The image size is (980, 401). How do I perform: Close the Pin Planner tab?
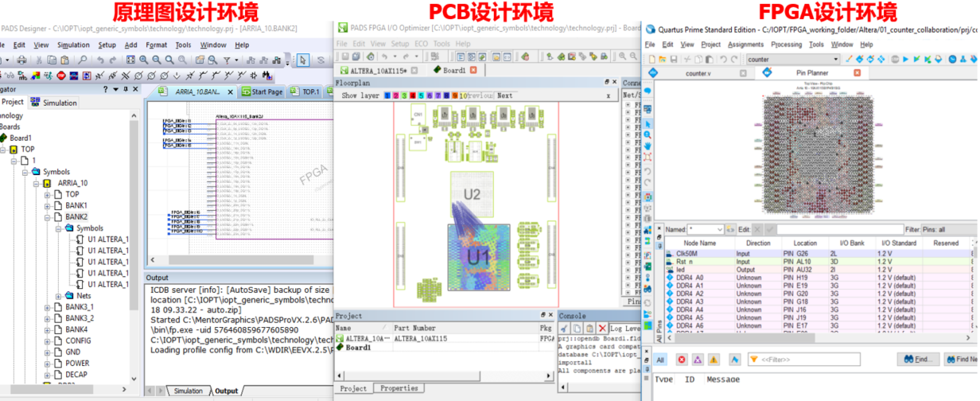coord(857,73)
